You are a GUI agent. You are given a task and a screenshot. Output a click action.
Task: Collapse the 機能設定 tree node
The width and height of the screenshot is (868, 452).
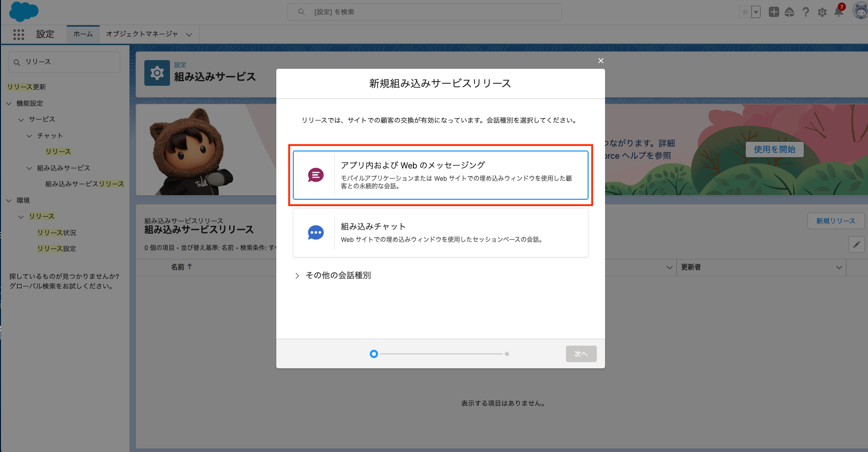(9, 103)
